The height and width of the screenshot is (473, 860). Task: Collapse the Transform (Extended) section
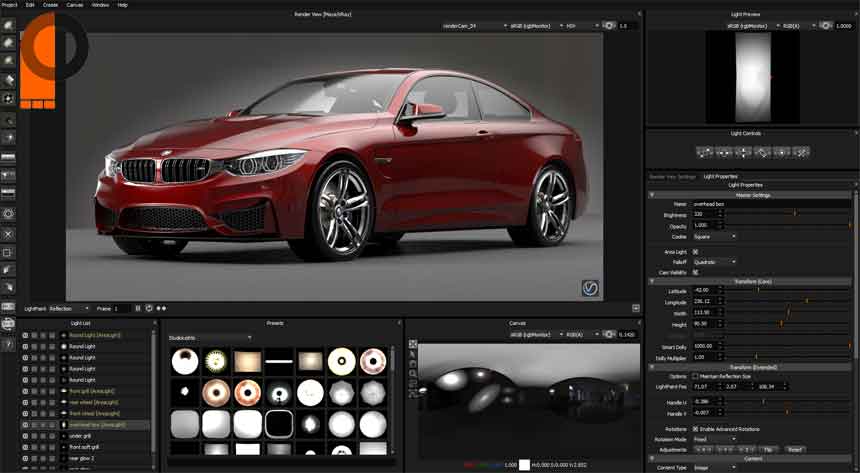652,367
